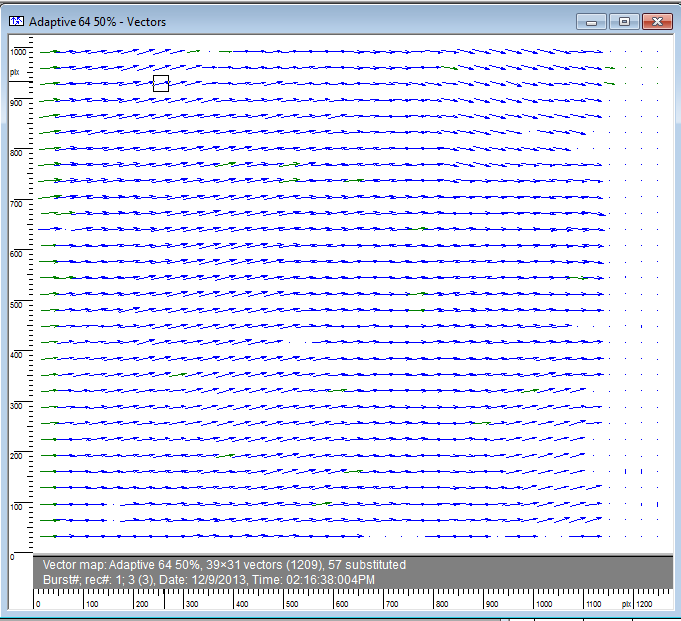Image resolution: width=681 pixels, height=621 pixels.
Task: Minimize the Vectors window
Action: coord(591,22)
